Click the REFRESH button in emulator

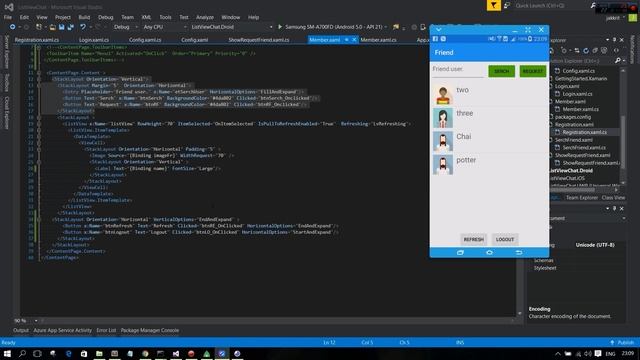coord(473,240)
